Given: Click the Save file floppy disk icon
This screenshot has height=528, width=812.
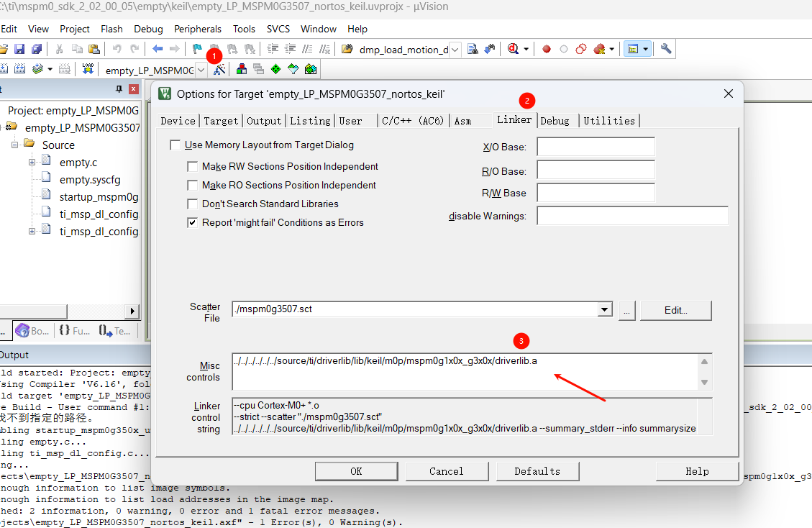Looking at the screenshot, I should coord(19,49).
